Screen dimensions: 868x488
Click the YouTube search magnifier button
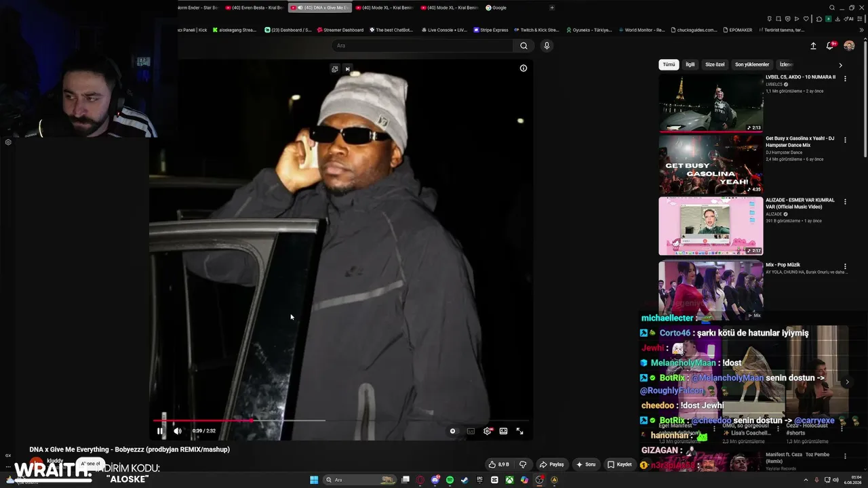point(524,45)
